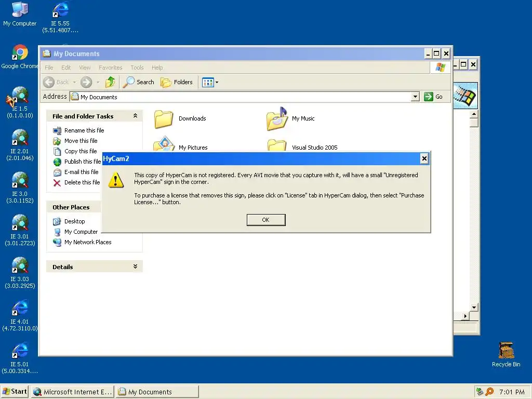
Task: Open the Edit menu
Action: (66, 68)
